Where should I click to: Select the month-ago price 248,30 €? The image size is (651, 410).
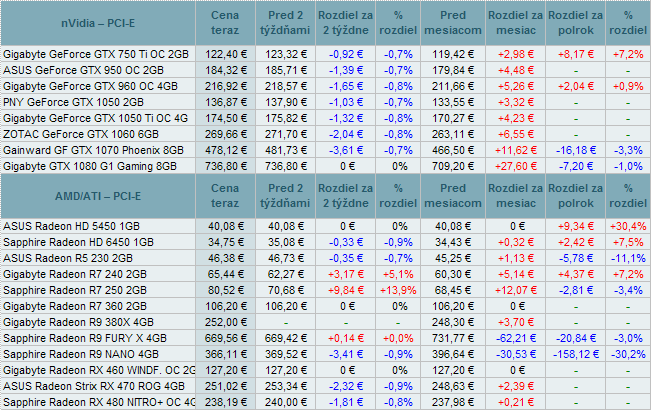(x=453, y=322)
